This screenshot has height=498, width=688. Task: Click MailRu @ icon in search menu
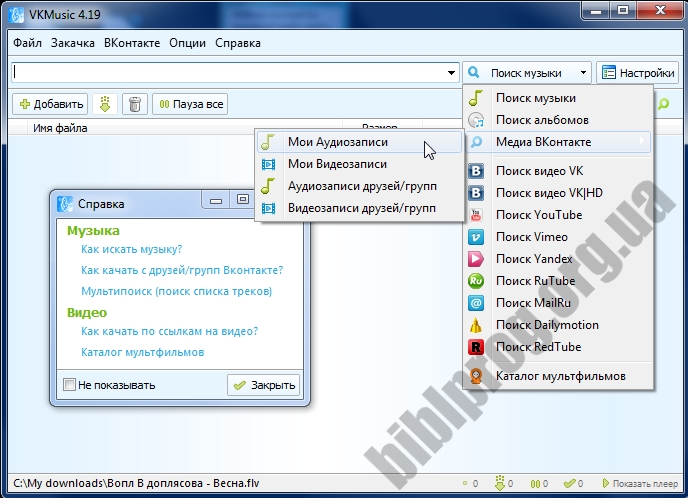476,303
